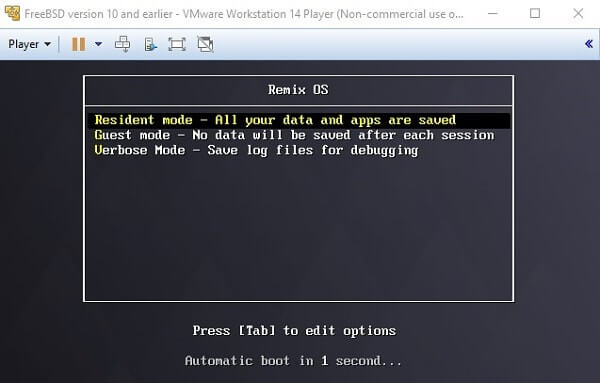Minimize the VMware Player window
Screen dimensions: 600x383
(493, 13)
